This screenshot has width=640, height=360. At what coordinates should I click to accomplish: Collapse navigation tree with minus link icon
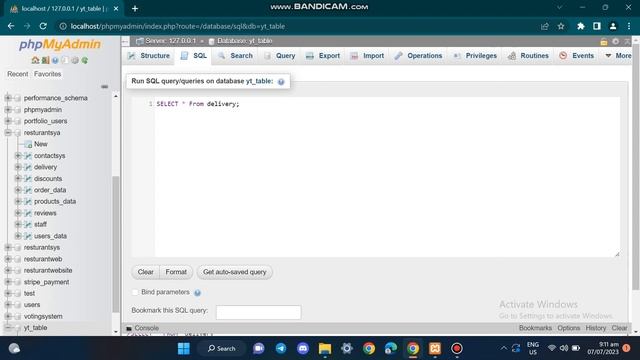104,87
